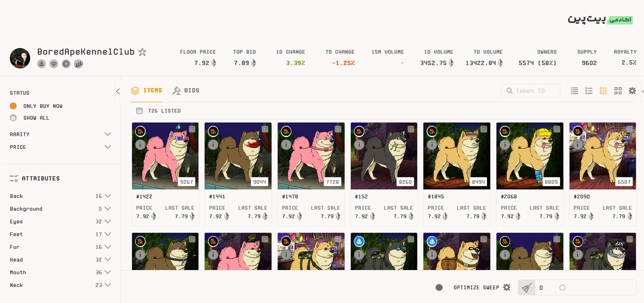
Task: Click the Bitpin academy logo
Action: 600,19
